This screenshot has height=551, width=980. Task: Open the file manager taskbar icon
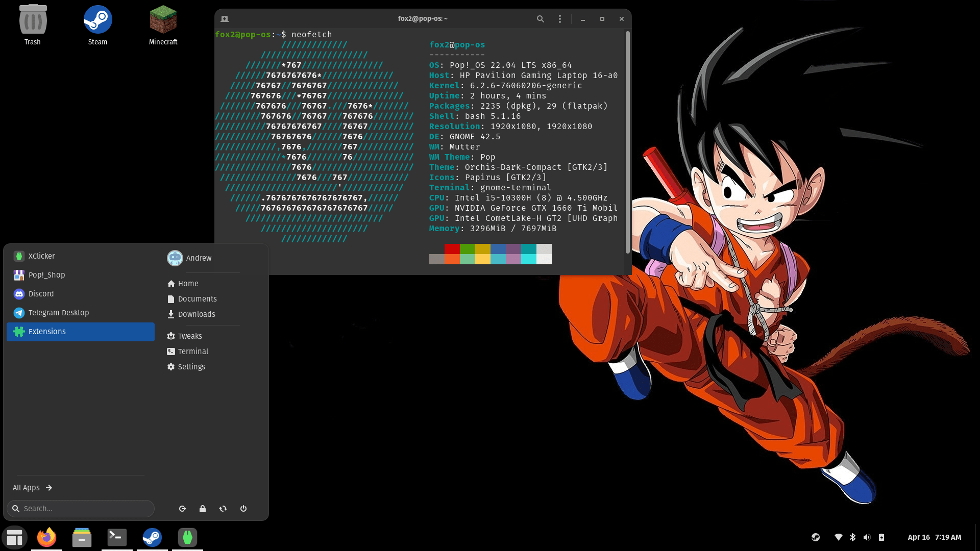coord(82,537)
